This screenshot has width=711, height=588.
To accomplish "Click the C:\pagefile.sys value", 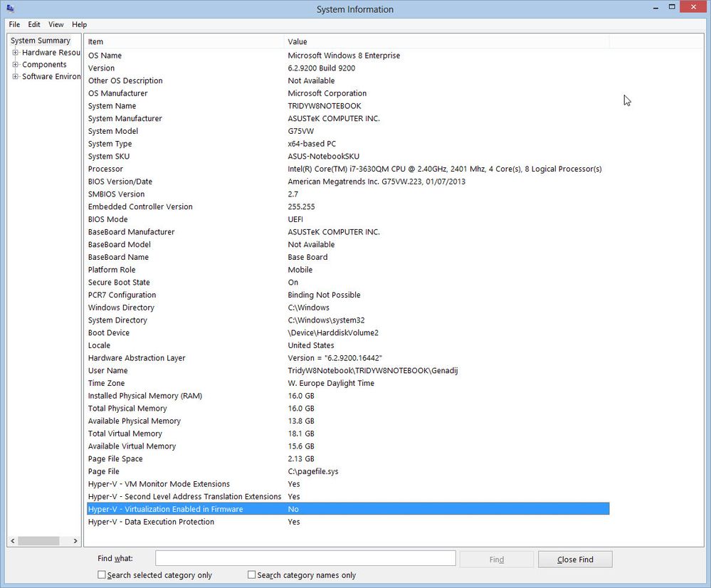I will [x=313, y=471].
